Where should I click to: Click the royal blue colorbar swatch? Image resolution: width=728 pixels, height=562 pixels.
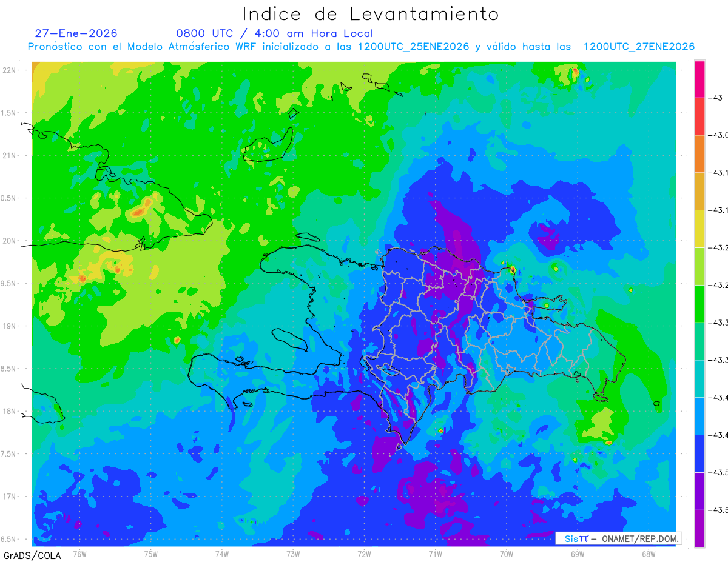coord(699,453)
